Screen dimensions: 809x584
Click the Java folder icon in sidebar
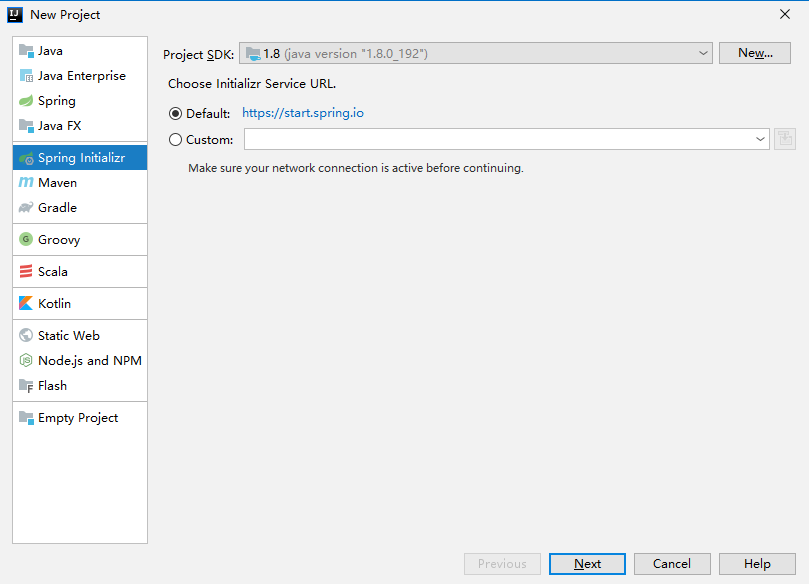point(26,51)
